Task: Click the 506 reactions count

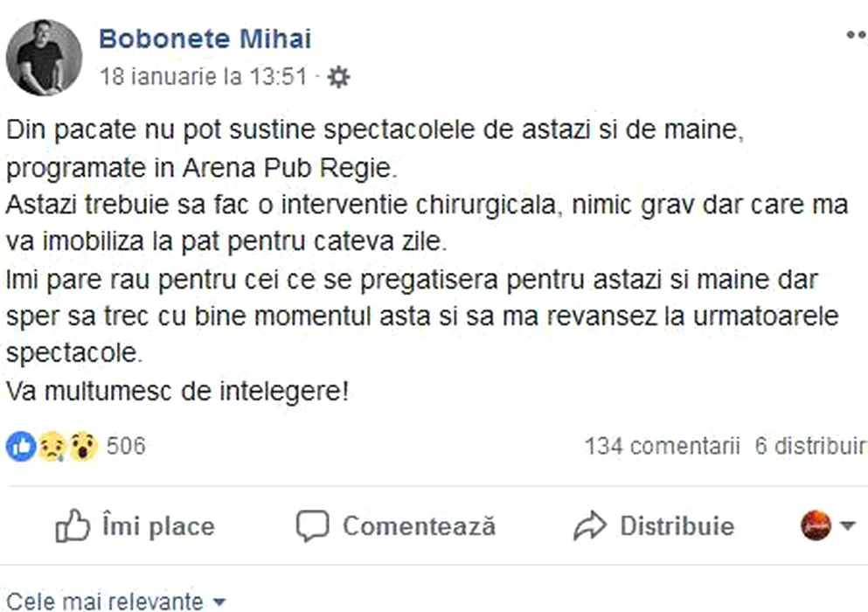Action: 126,447
